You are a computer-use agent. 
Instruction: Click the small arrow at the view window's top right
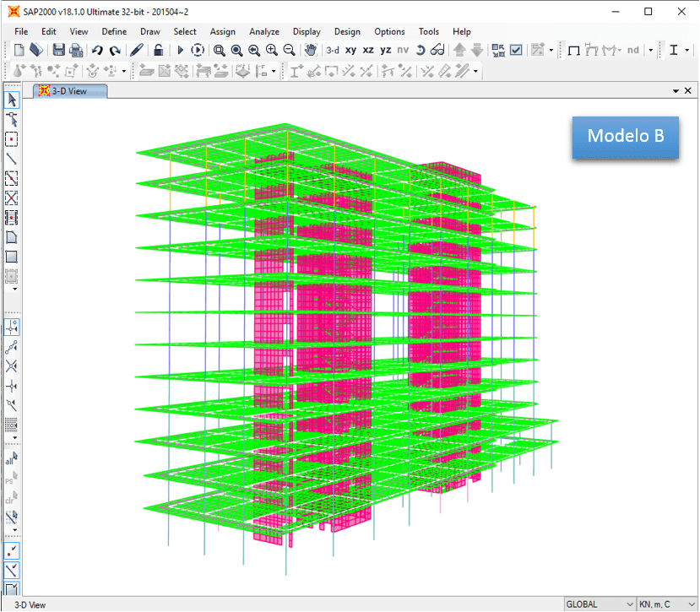[x=674, y=89]
